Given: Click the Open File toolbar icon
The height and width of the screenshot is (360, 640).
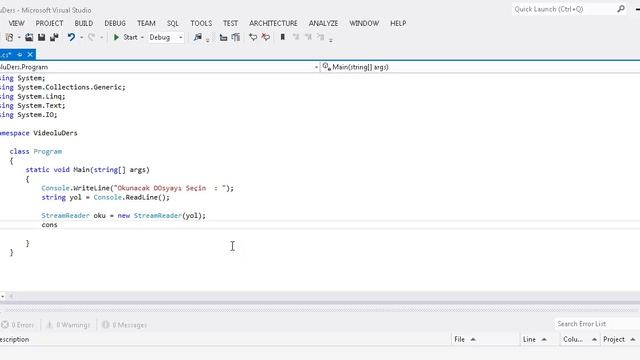Looking at the screenshot, I should pyautogui.click(x=29, y=37).
